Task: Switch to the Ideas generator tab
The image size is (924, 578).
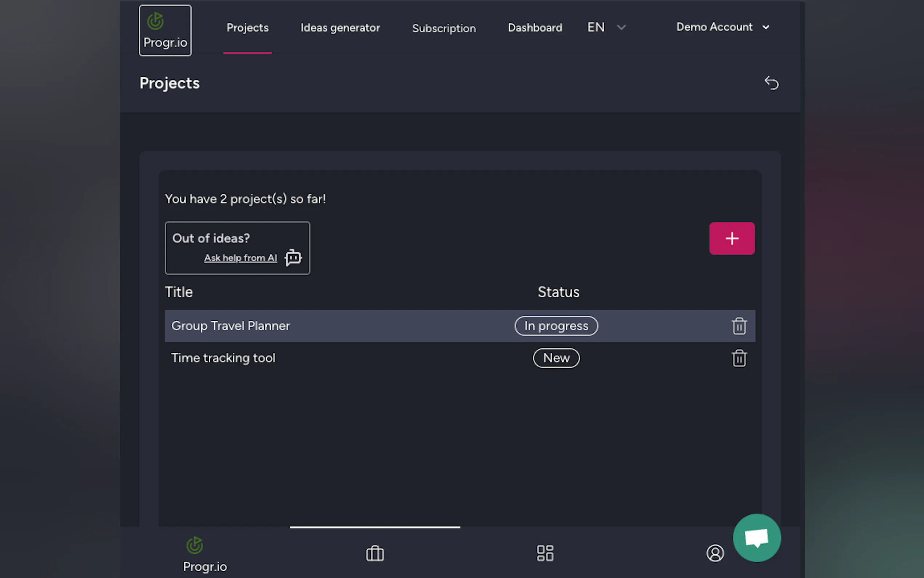Action: pyautogui.click(x=340, y=28)
